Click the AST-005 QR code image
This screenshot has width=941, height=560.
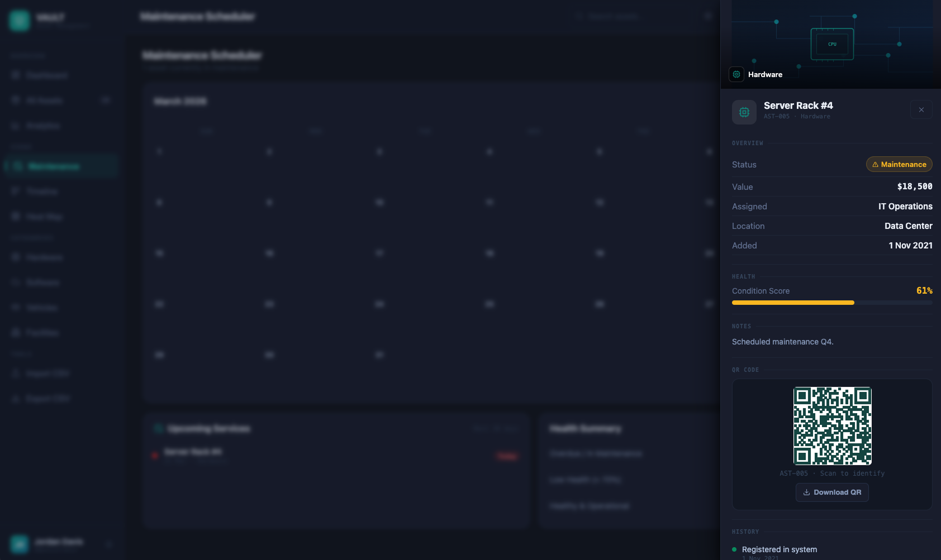coord(832,426)
